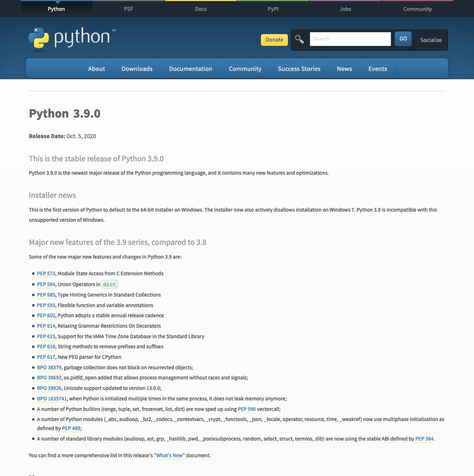
Task: Open the Python tab in top bar
Action: (56, 9)
